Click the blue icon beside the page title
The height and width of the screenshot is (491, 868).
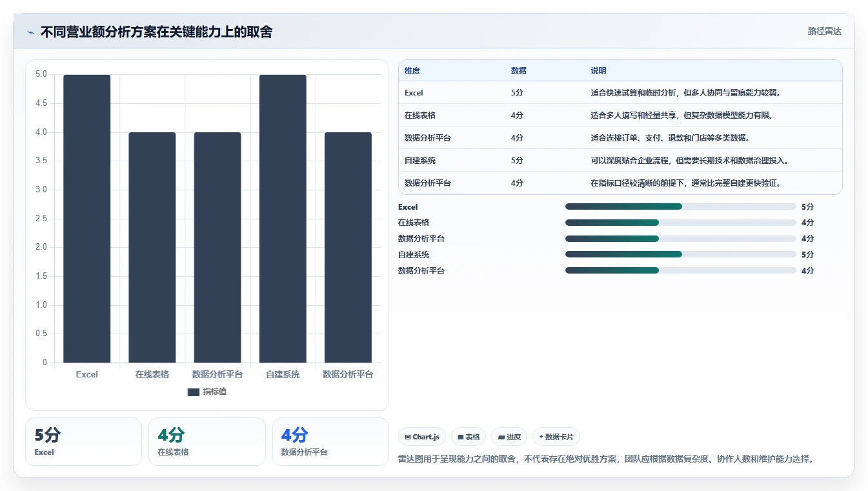click(x=30, y=32)
